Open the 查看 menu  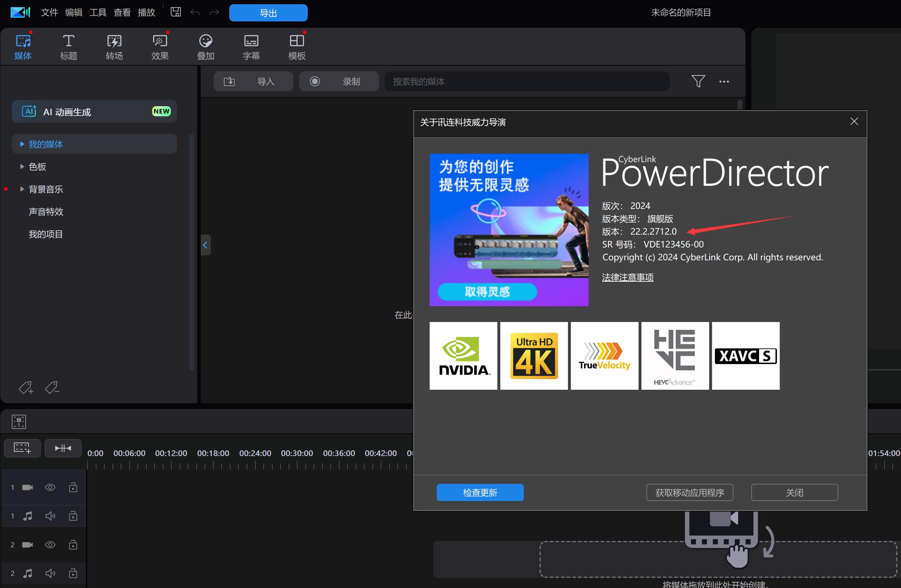[x=122, y=12]
